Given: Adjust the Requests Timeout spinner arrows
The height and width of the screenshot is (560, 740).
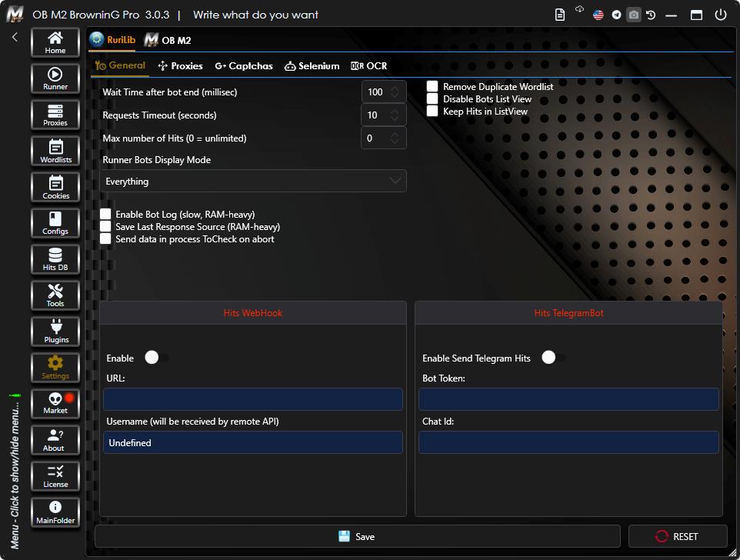Looking at the screenshot, I should (x=395, y=115).
